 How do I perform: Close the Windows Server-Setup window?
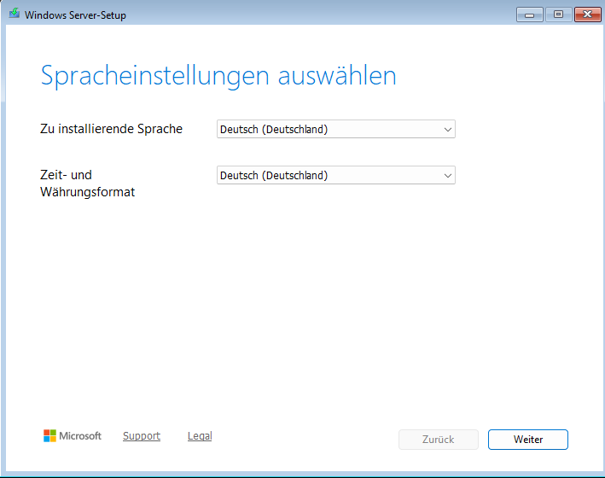click(x=587, y=15)
